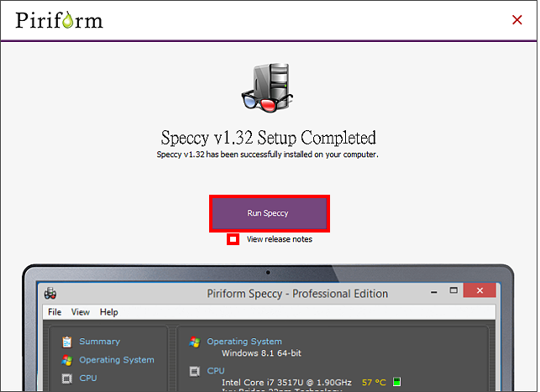
Task: Click the 'View release notes' label
Action: coord(280,239)
